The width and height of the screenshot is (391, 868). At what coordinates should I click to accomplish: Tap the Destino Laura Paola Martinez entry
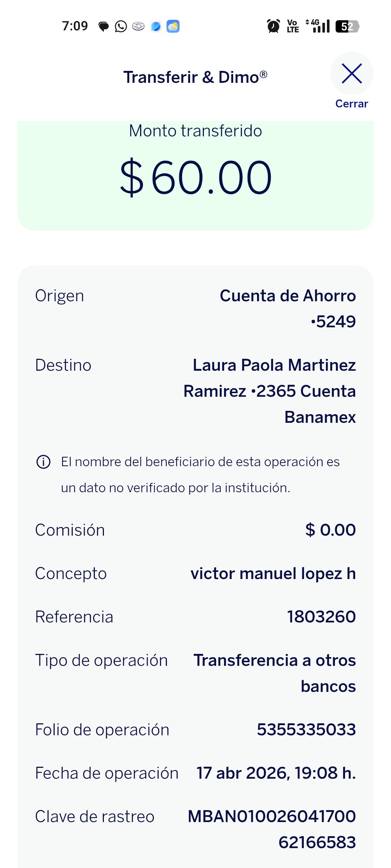(x=270, y=391)
